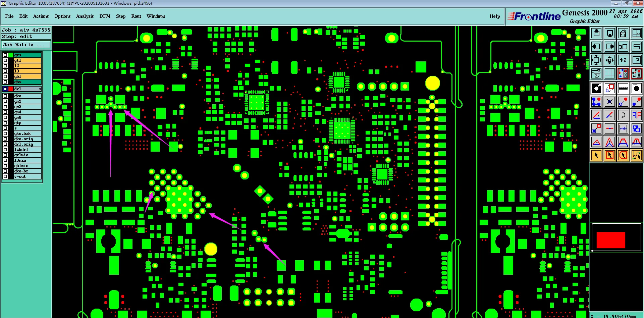Open the Help menu
The width and height of the screenshot is (644, 318).
494,16
